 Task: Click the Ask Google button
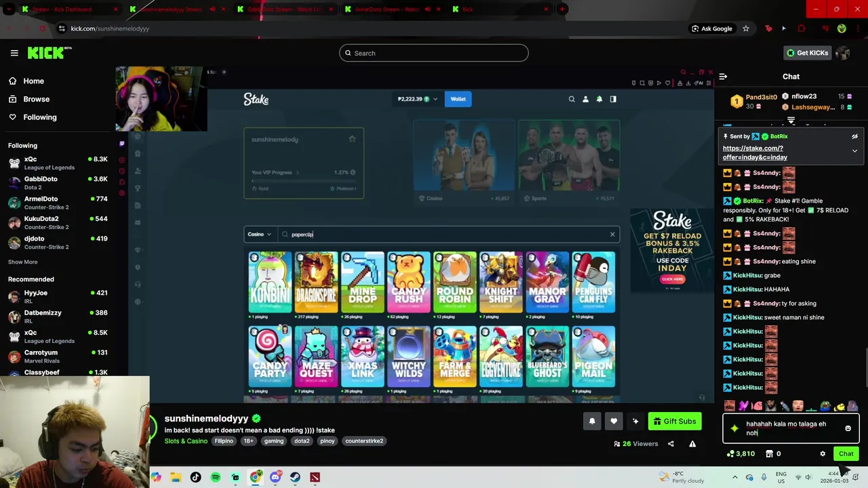[712, 28]
